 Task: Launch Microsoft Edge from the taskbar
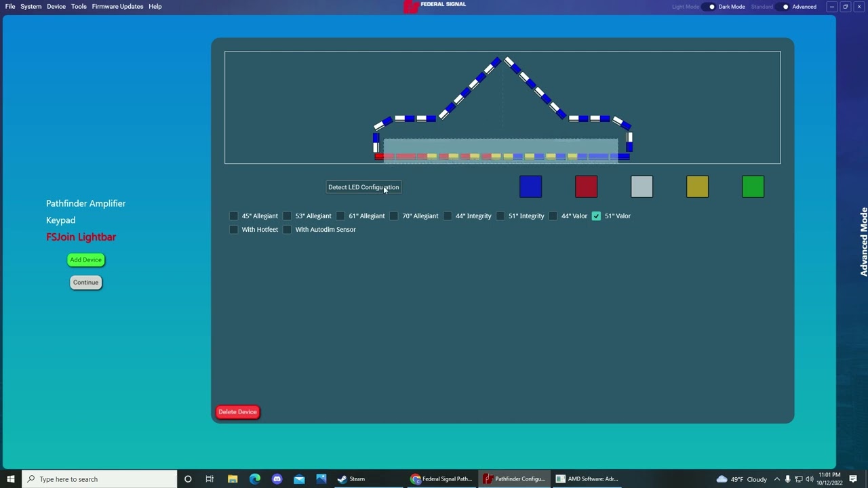pos(254,479)
